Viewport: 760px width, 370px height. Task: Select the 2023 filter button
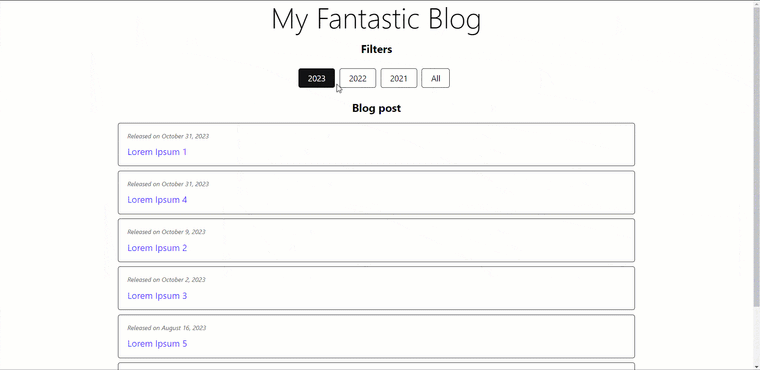click(x=317, y=78)
